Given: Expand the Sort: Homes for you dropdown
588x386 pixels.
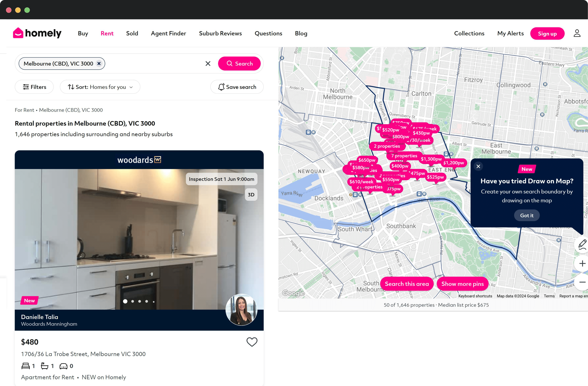Looking at the screenshot, I should pyautogui.click(x=100, y=87).
